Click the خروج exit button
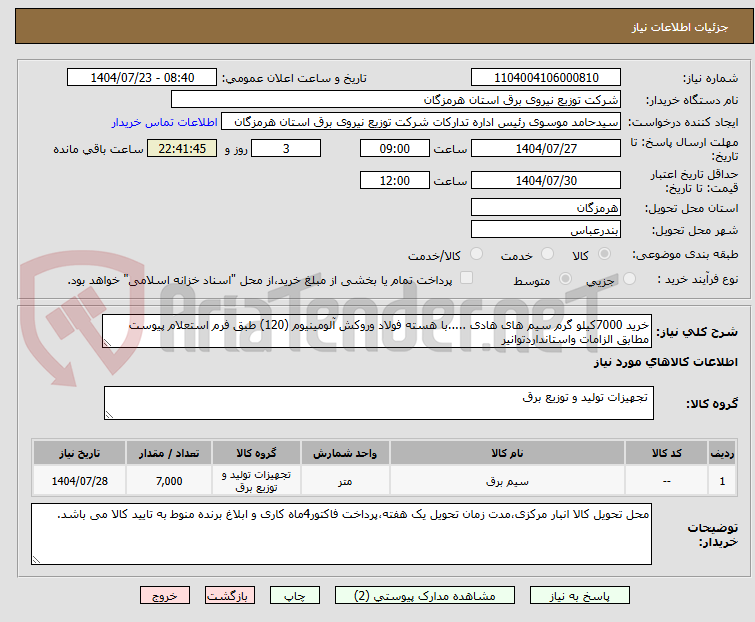The height and width of the screenshot is (622, 755). click(x=165, y=595)
